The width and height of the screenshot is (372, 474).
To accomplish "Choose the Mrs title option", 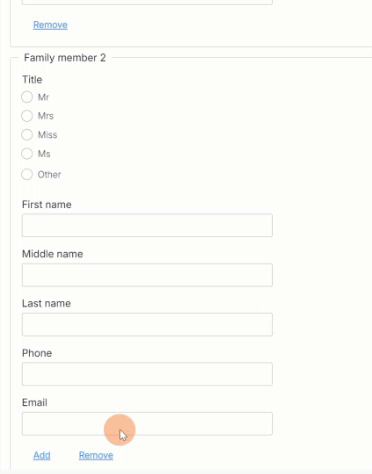I will tap(27, 116).
